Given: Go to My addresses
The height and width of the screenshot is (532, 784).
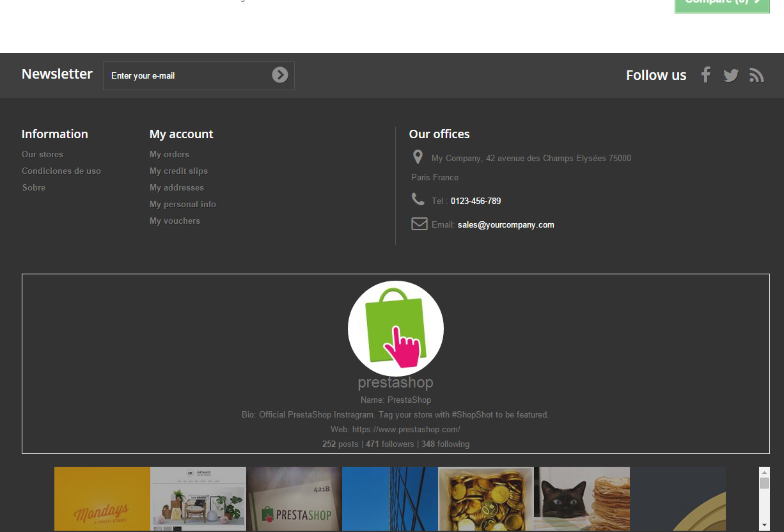Looking at the screenshot, I should tap(176, 187).
